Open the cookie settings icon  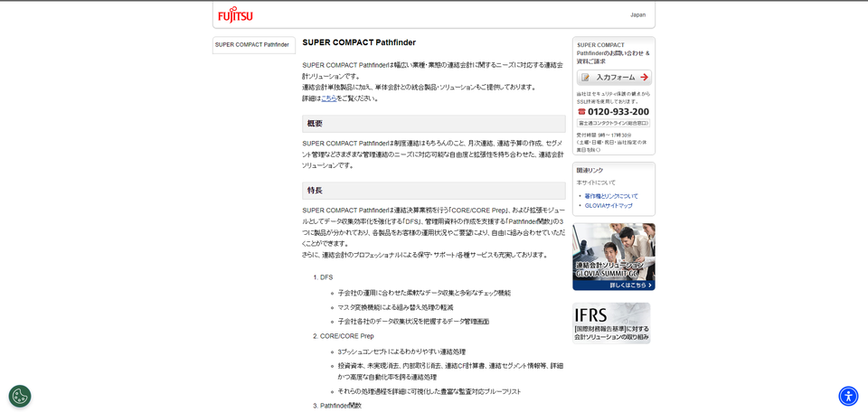[20, 396]
